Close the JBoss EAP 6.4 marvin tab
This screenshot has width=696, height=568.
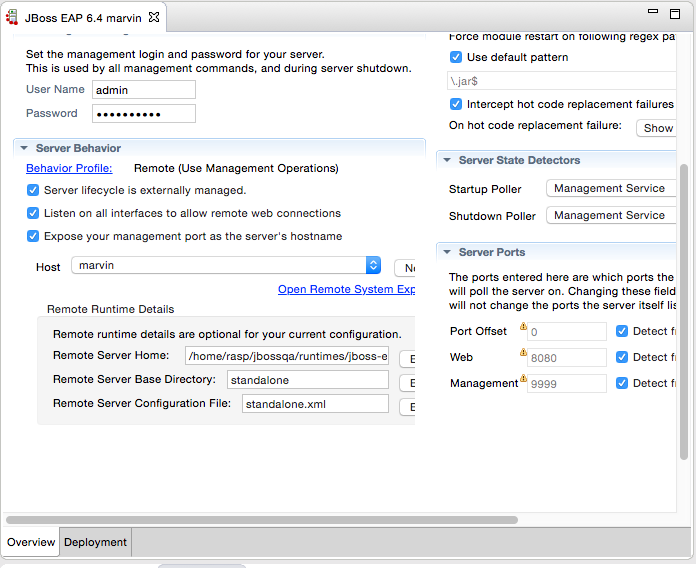click(x=154, y=17)
